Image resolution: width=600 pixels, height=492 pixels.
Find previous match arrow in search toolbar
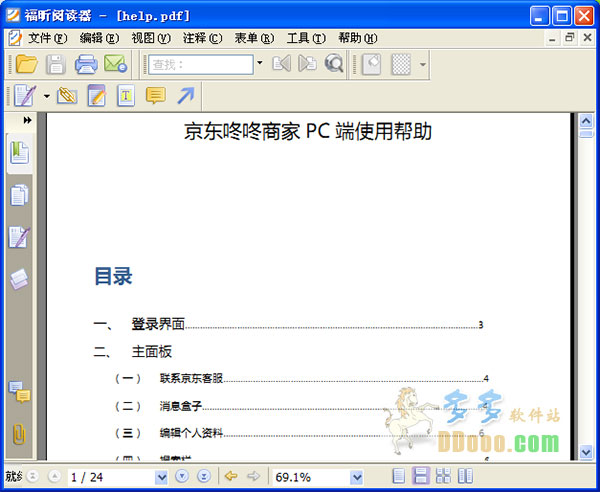(x=281, y=64)
